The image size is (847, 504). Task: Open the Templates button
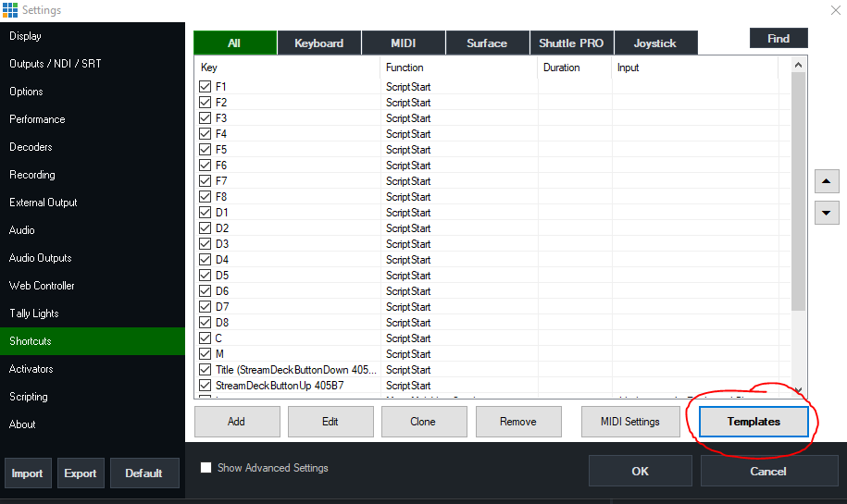(754, 422)
